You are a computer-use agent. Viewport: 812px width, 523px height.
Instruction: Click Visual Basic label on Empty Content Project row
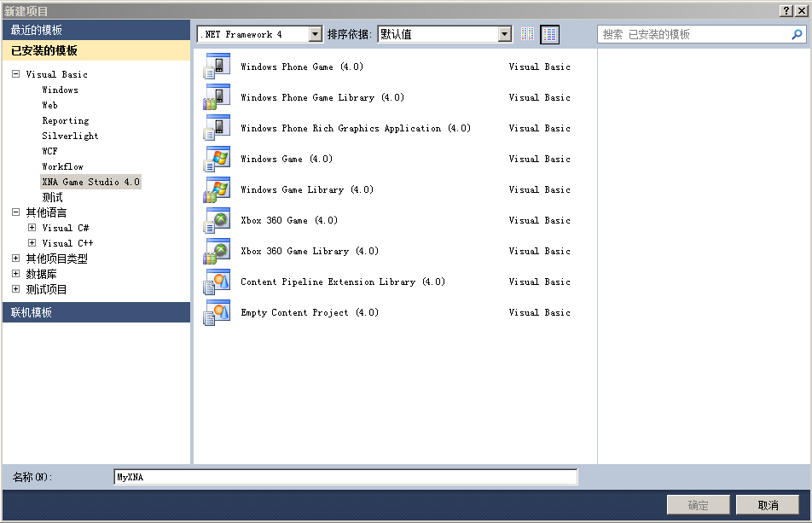tap(539, 313)
